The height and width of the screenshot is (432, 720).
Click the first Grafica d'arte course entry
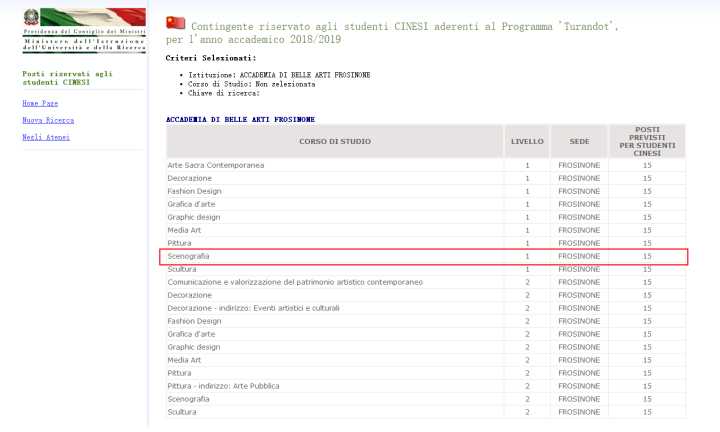[x=191, y=203]
